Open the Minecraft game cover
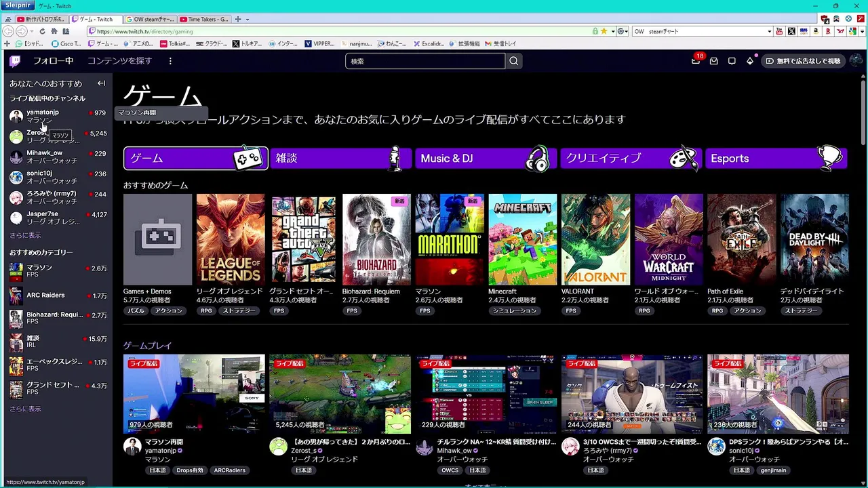Screen dimensions: 868x488 tap(522, 239)
